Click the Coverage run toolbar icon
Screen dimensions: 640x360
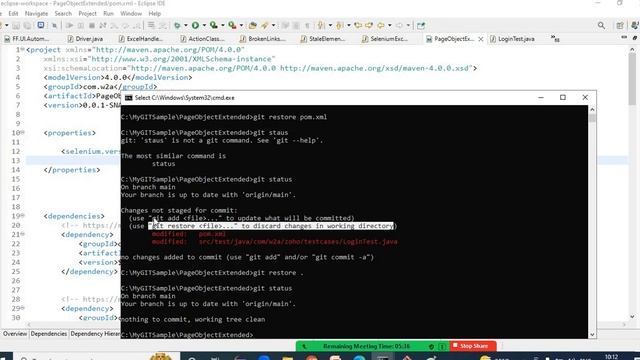213,25
